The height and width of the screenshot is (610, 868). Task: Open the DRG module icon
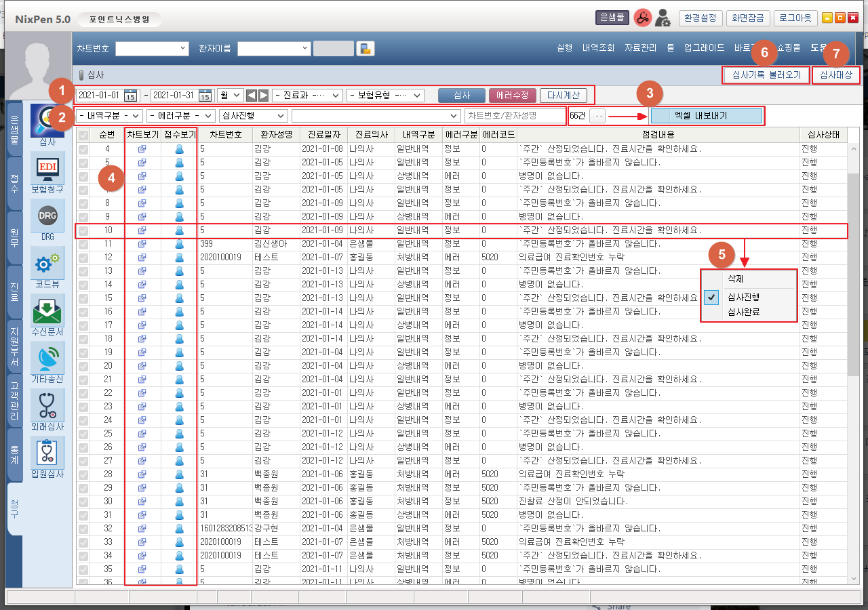[x=47, y=216]
